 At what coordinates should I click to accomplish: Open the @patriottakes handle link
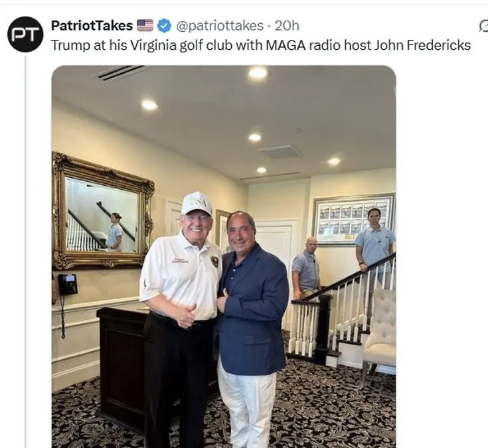(220, 25)
